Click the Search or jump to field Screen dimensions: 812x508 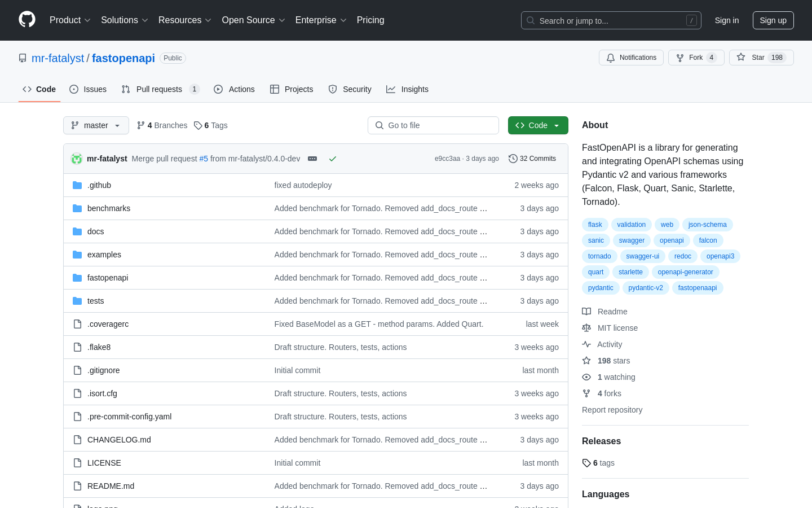[x=611, y=20]
